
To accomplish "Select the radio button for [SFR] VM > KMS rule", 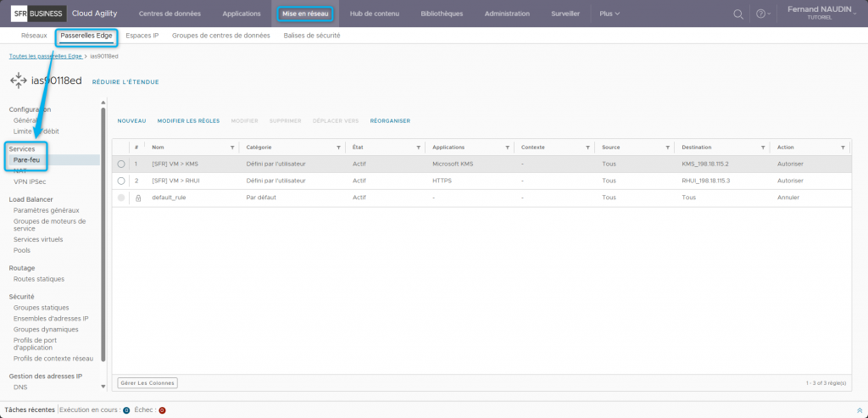I will pos(121,164).
